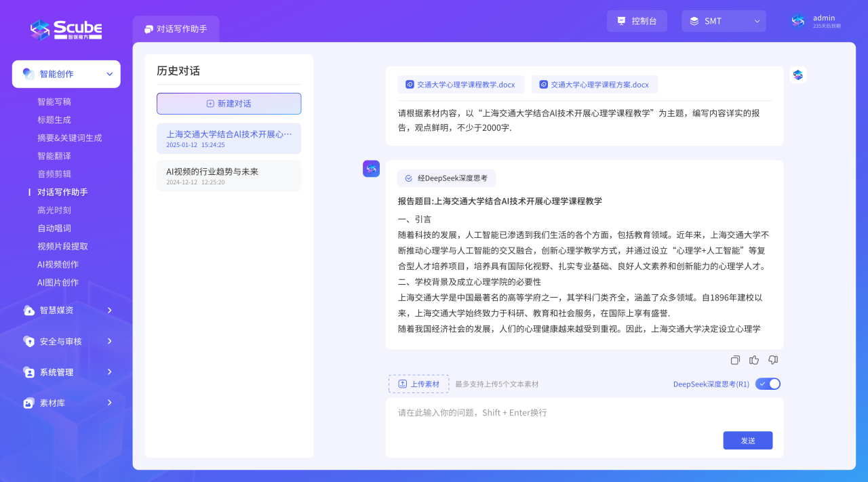Click the 素材库 sidebar icon

pos(28,403)
